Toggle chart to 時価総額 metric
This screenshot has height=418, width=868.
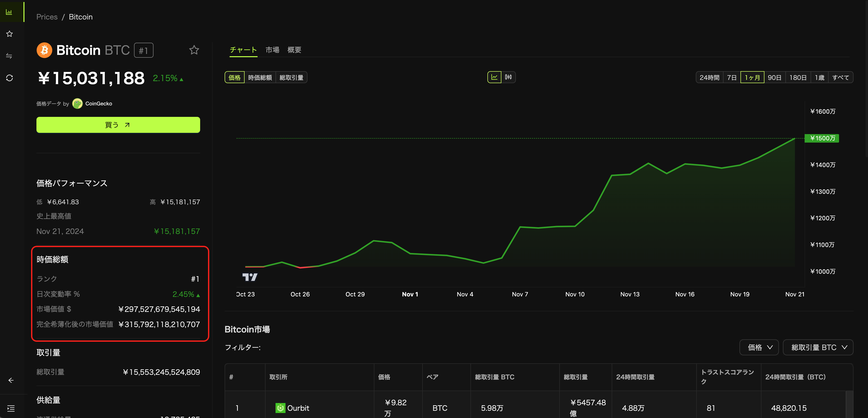[x=260, y=77]
